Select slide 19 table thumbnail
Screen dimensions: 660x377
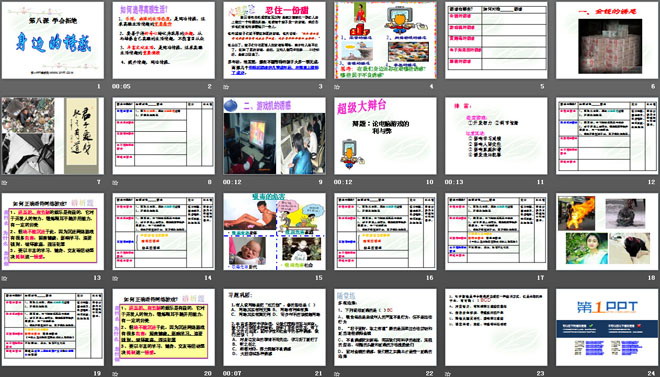53,327
